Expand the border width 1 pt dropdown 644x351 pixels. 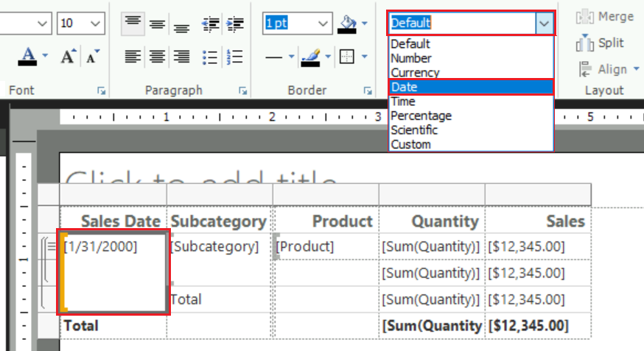click(x=323, y=24)
